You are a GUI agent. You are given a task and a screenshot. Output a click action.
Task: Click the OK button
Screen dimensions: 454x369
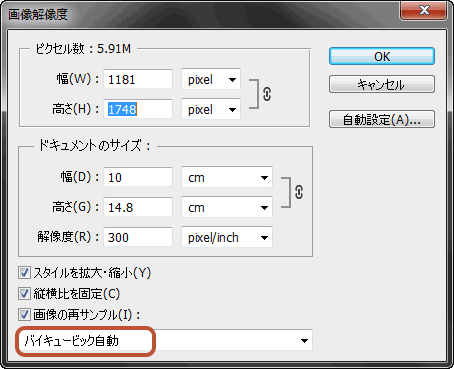click(382, 56)
